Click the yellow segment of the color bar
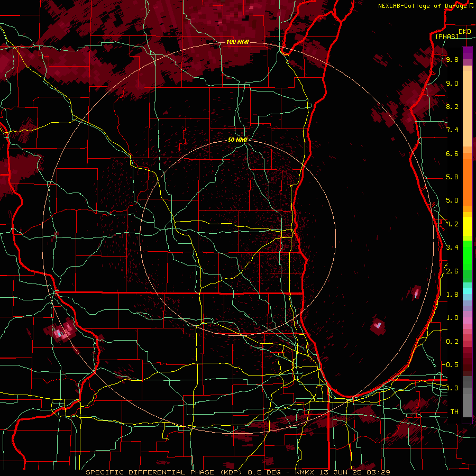This screenshot has width=476, height=476. [x=467, y=226]
